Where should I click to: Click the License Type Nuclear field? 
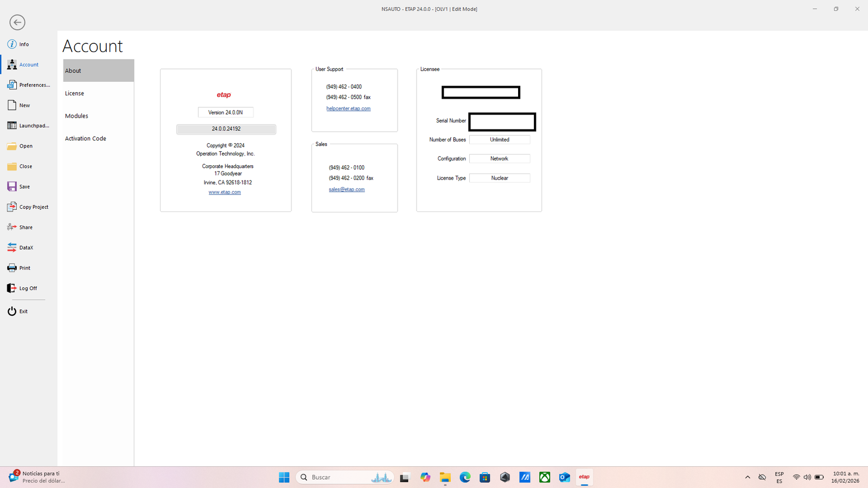tap(500, 178)
